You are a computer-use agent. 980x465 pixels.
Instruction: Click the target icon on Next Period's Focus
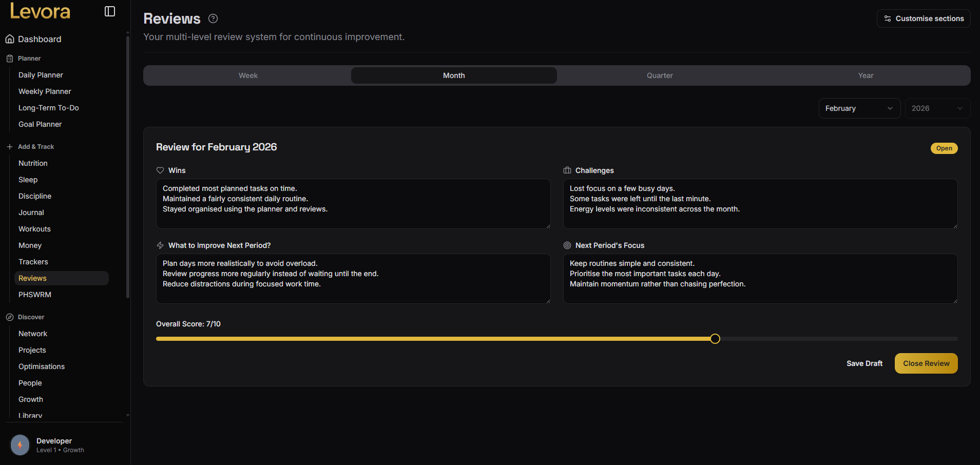[x=567, y=245]
